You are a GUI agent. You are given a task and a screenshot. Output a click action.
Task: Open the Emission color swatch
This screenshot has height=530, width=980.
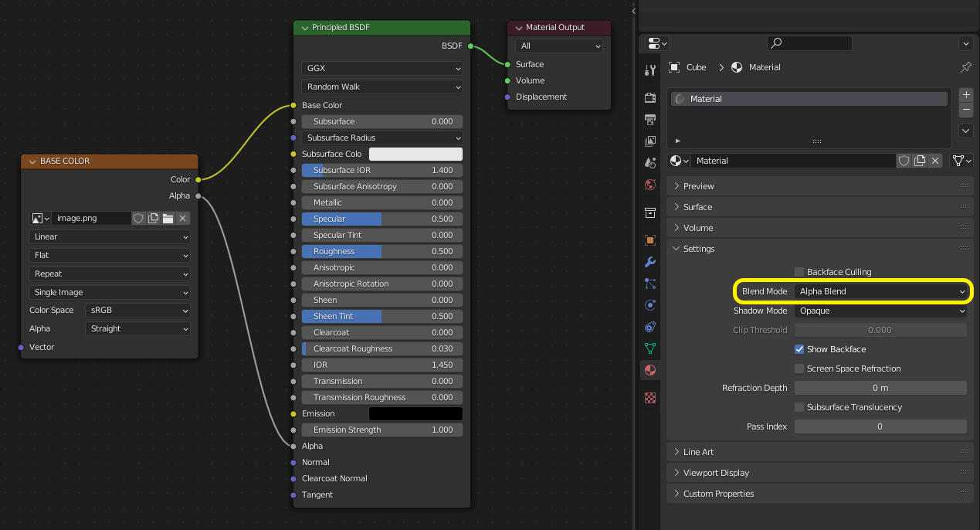point(415,413)
